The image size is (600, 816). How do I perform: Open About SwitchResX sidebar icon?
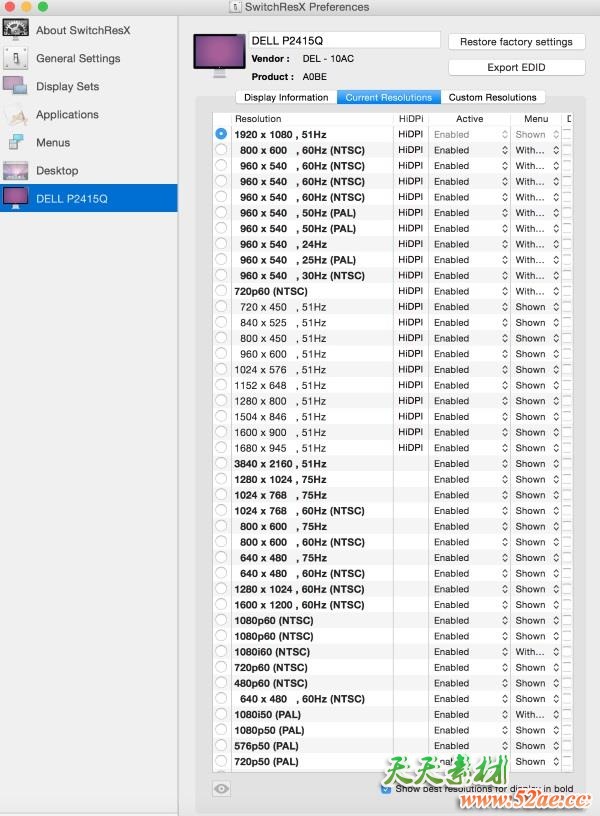15,29
